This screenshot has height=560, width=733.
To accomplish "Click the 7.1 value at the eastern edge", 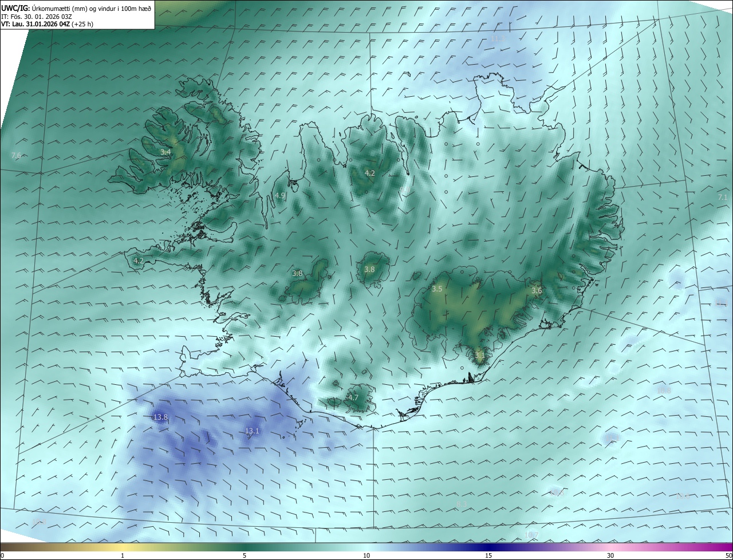I will click(723, 197).
